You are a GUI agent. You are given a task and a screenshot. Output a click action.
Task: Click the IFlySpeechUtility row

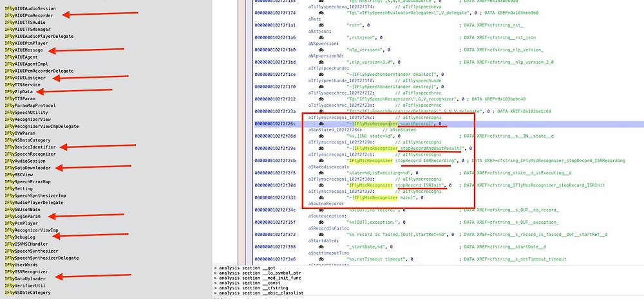click(x=26, y=113)
